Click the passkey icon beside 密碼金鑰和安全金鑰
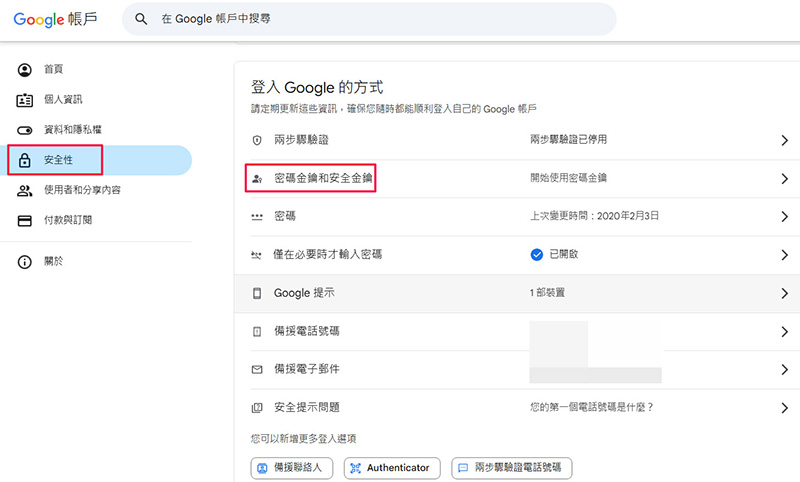The height and width of the screenshot is (482, 800). point(257,178)
